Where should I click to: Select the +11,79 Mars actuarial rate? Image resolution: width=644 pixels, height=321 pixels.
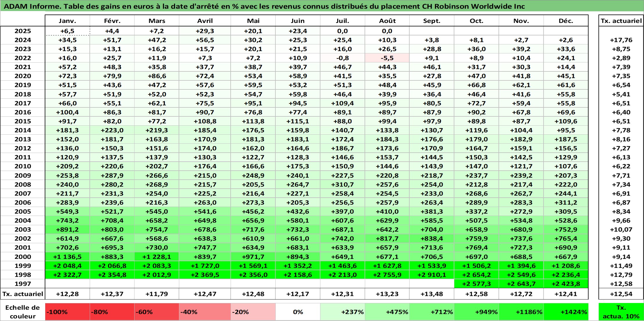(157, 294)
